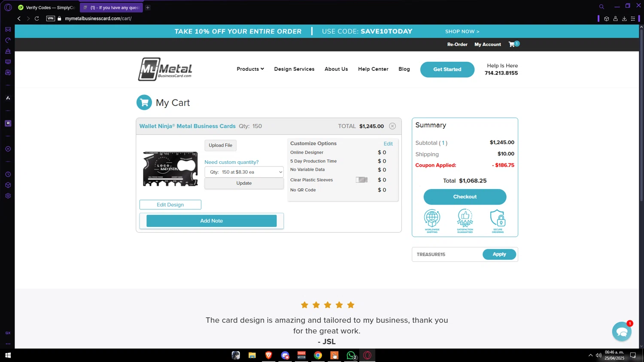Open the extensions cube icon in the toolbar
644x362 pixels.
(x=606, y=18)
